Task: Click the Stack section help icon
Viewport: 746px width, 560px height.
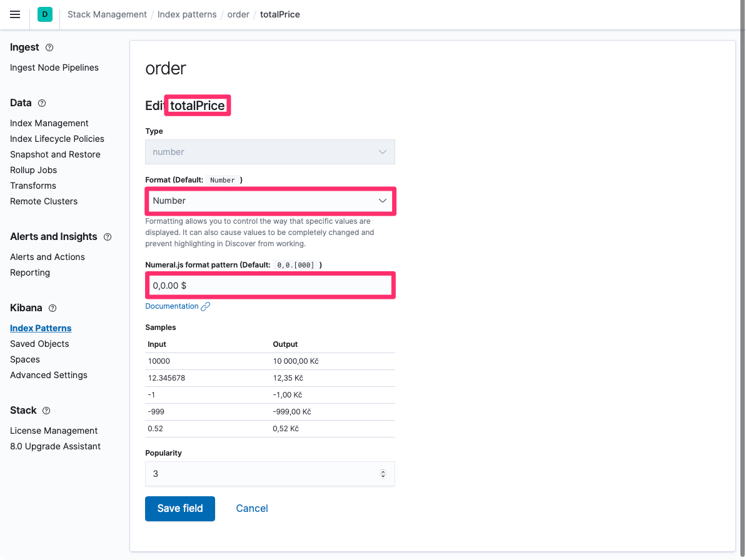Action: (46, 411)
